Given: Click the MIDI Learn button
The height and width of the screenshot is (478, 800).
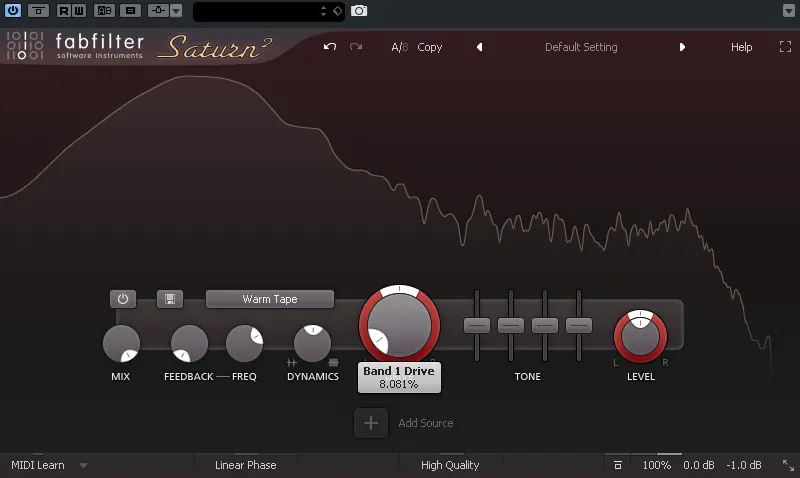Looking at the screenshot, I should pyautogui.click(x=38, y=465).
